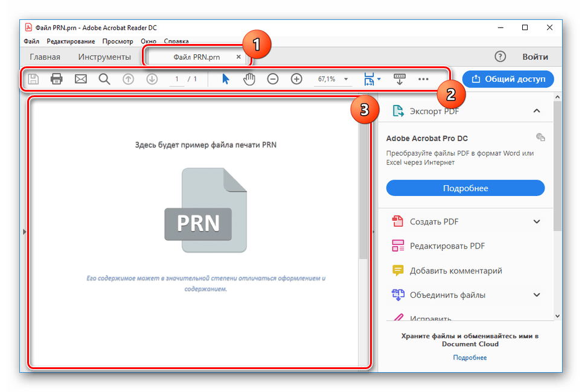The image size is (582, 392).
Task: Go to next page arrow
Action: (x=152, y=79)
